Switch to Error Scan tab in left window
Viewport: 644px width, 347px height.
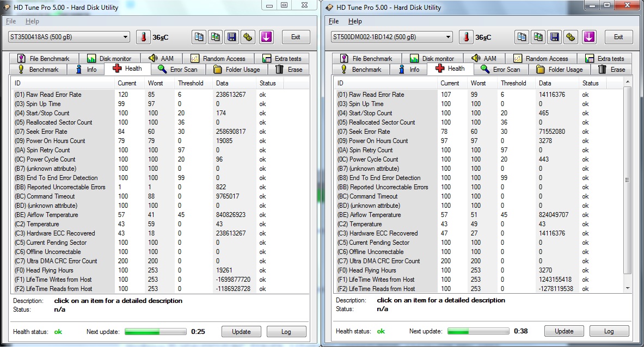pos(178,69)
